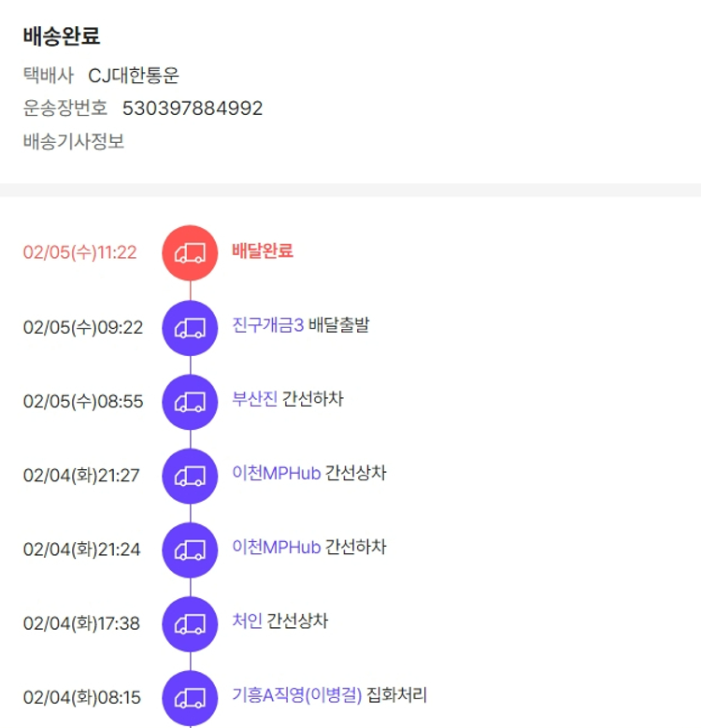Click the truck icon beside 이천MPHub 간선상차
The width and height of the screenshot is (701, 728).
tap(190, 475)
